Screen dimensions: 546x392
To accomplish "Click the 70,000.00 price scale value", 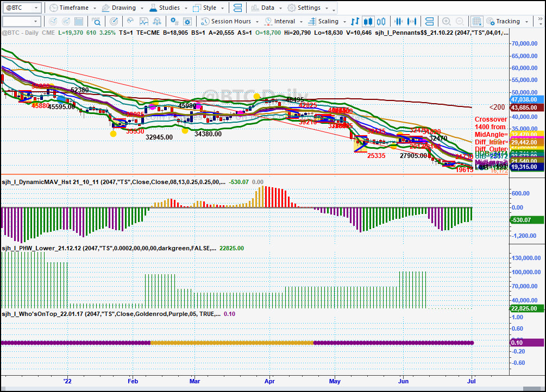I will pyautogui.click(x=524, y=43).
